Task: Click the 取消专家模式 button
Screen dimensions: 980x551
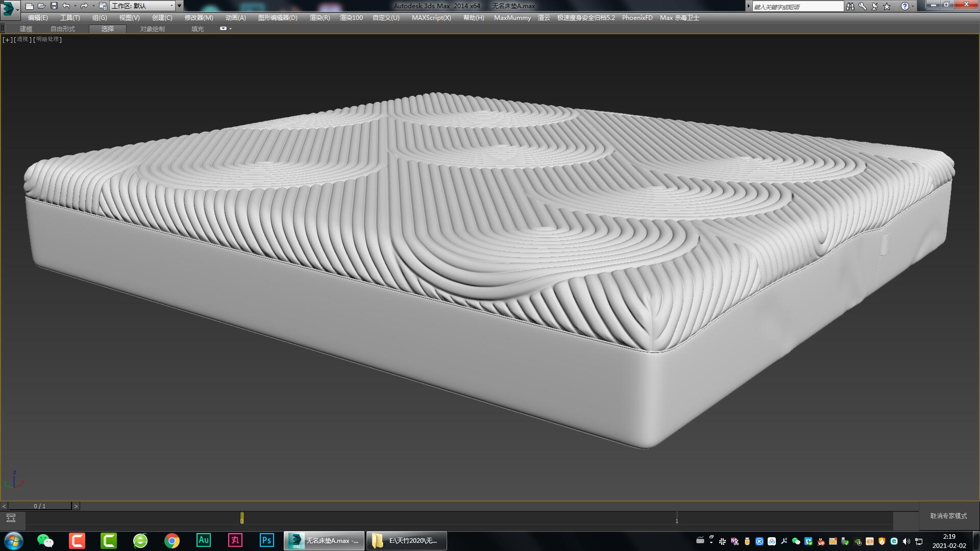Action: click(x=947, y=516)
